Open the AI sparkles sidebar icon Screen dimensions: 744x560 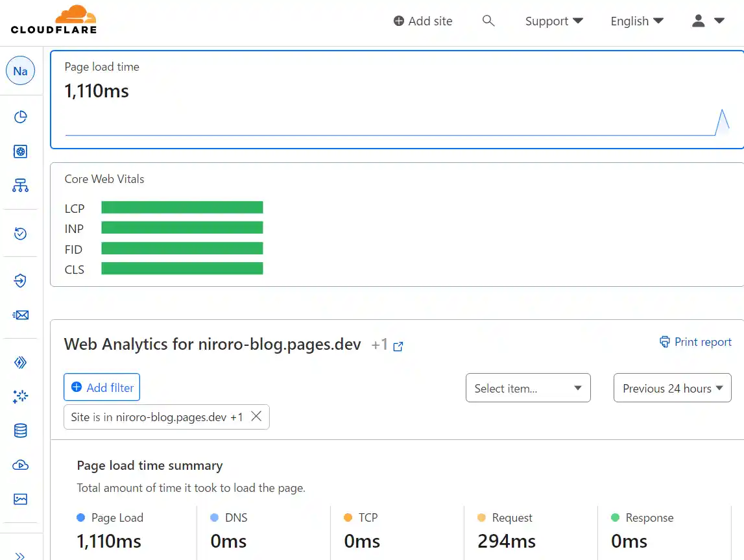(x=20, y=396)
